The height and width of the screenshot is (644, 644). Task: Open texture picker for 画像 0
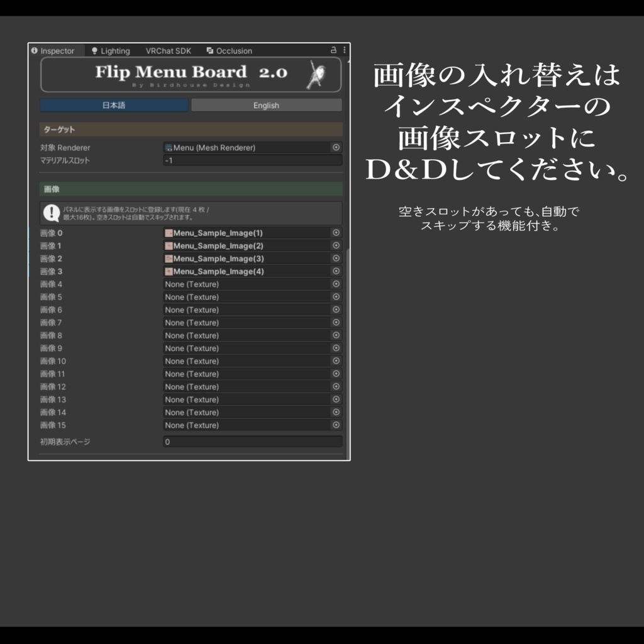tap(336, 233)
